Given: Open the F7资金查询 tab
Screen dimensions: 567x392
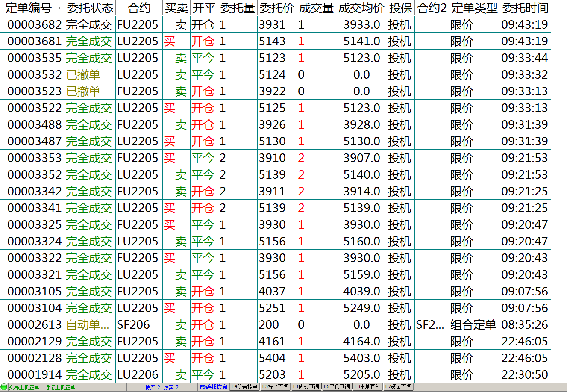Looking at the screenshot, I should pos(398,387).
